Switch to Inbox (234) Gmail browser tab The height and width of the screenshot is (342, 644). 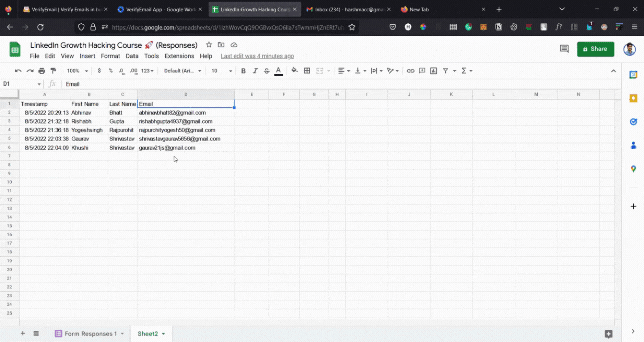point(349,9)
